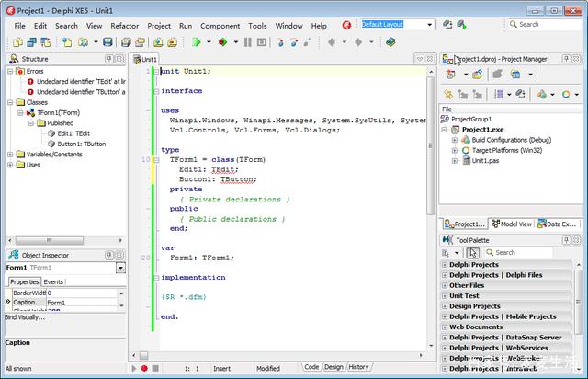Click the editor vertical scrollbar thumb

431,145
